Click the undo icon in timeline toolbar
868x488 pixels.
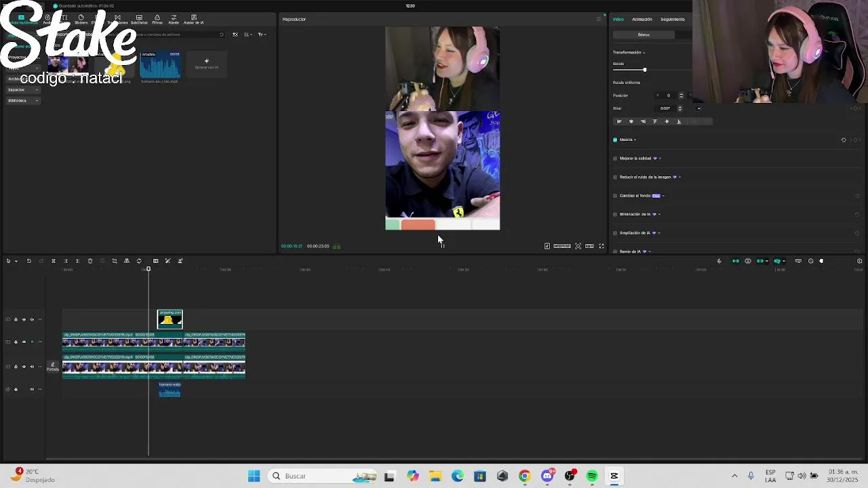coord(28,261)
